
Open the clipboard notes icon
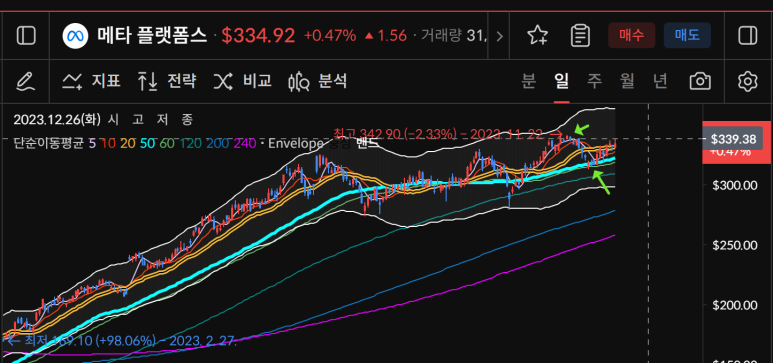click(x=580, y=36)
